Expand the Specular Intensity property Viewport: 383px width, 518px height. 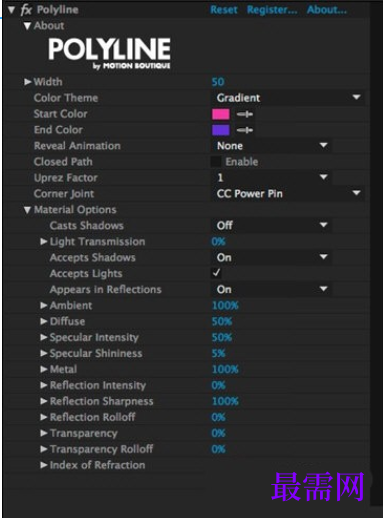44,337
